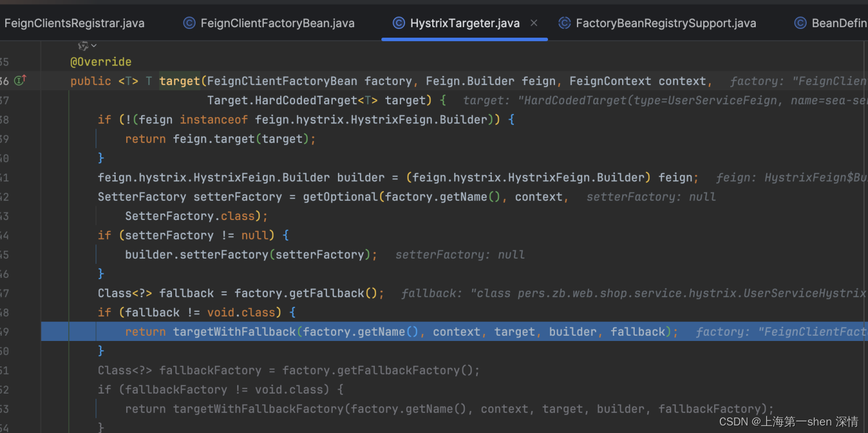Click the 'target: "HardCodedTarget(type=UserServiceFeign' hint

665,100
